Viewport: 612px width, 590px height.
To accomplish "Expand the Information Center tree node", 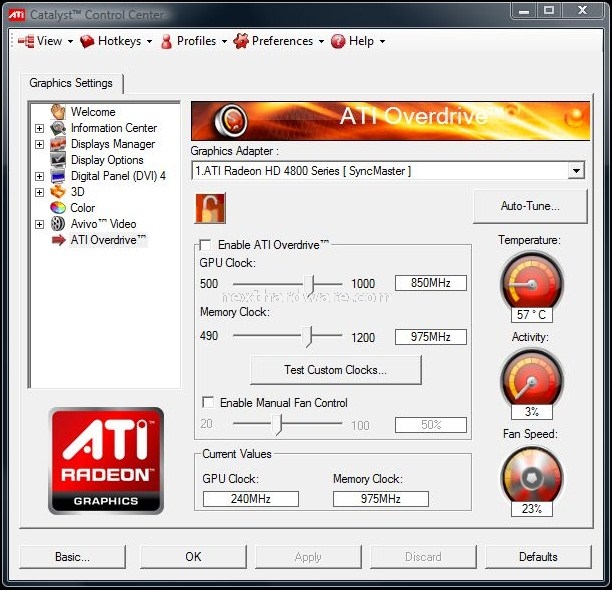I will (39, 128).
